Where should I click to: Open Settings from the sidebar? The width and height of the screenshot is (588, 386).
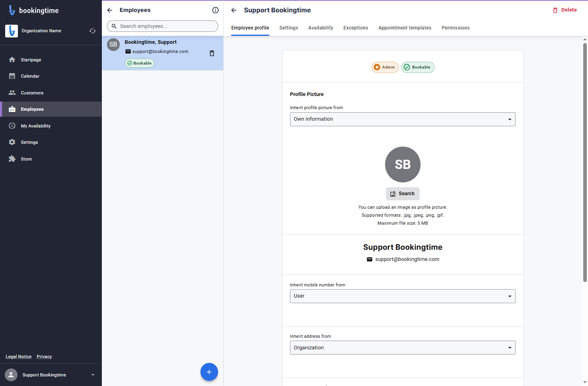click(x=51, y=142)
